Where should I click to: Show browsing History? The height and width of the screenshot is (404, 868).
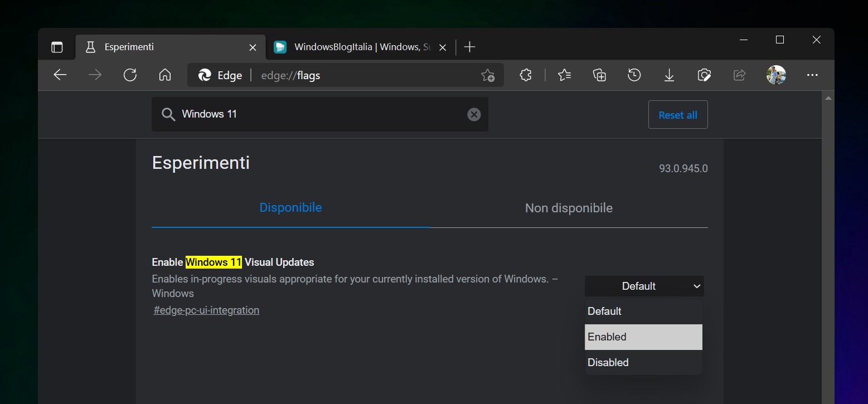click(634, 75)
